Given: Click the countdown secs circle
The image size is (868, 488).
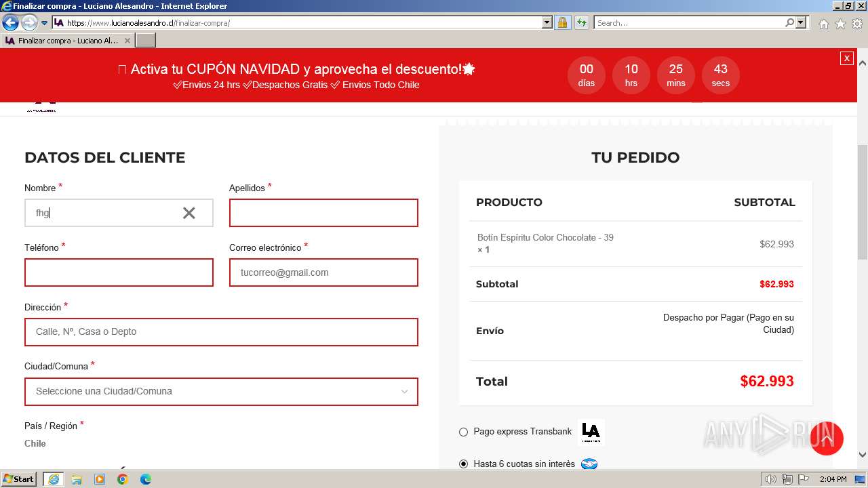Looking at the screenshot, I should click(x=721, y=75).
